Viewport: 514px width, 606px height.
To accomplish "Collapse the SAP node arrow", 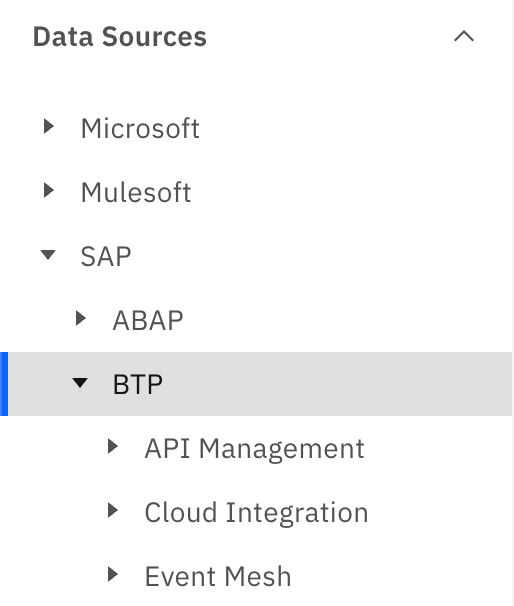I will (48, 255).
